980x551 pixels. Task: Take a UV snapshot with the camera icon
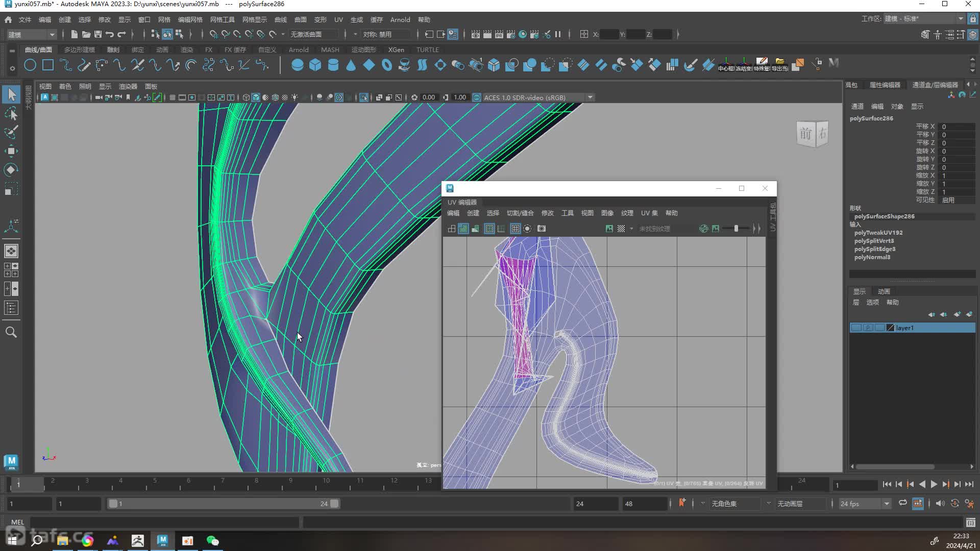(x=542, y=229)
